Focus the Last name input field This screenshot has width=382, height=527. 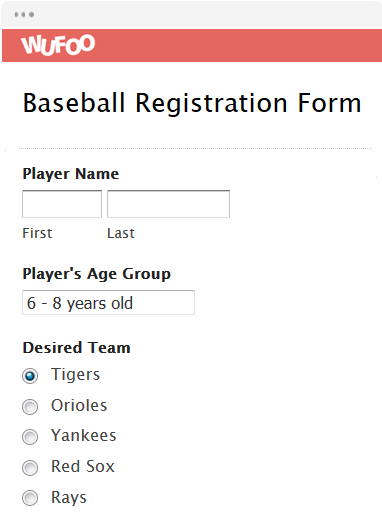168,204
